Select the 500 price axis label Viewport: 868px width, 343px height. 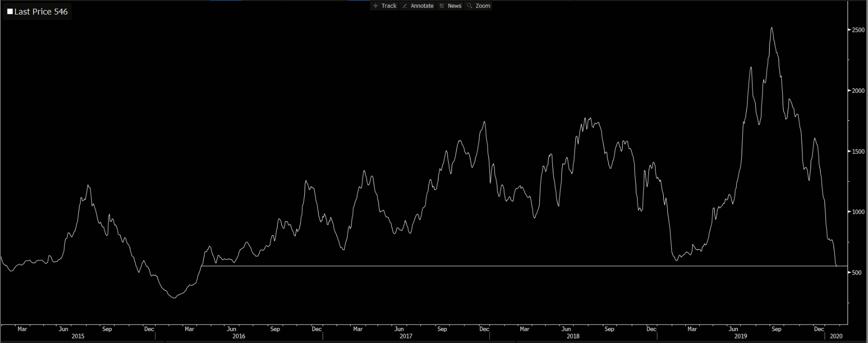857,273
